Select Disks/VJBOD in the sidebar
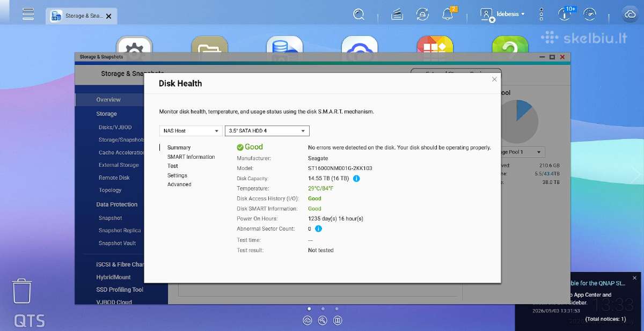 [115, 127]
